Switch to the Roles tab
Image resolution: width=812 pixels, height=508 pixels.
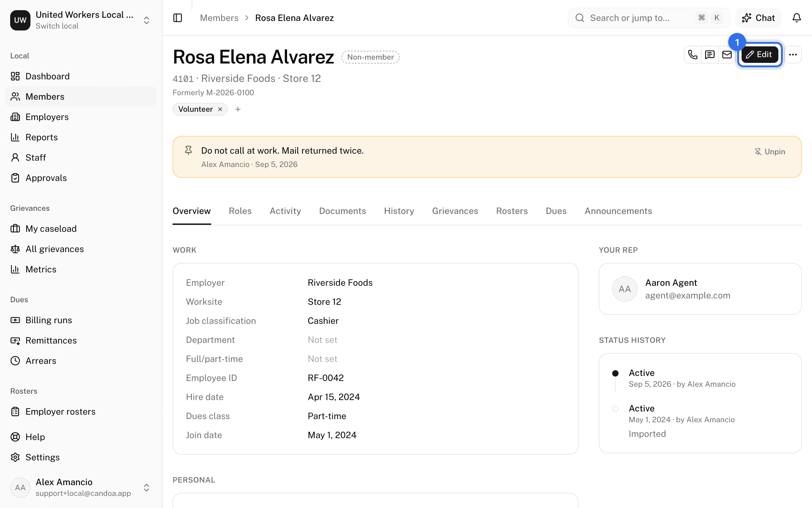click(x=240, y=211)
